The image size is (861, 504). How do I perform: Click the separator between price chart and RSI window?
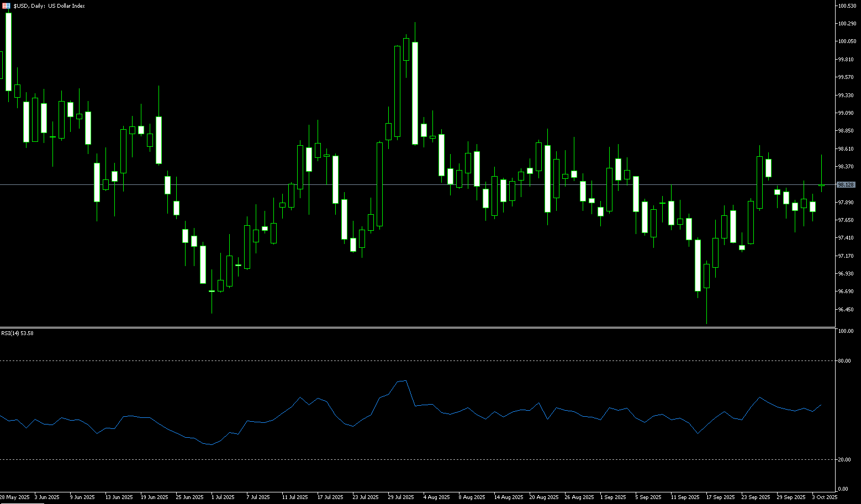(x=387, y=327)
